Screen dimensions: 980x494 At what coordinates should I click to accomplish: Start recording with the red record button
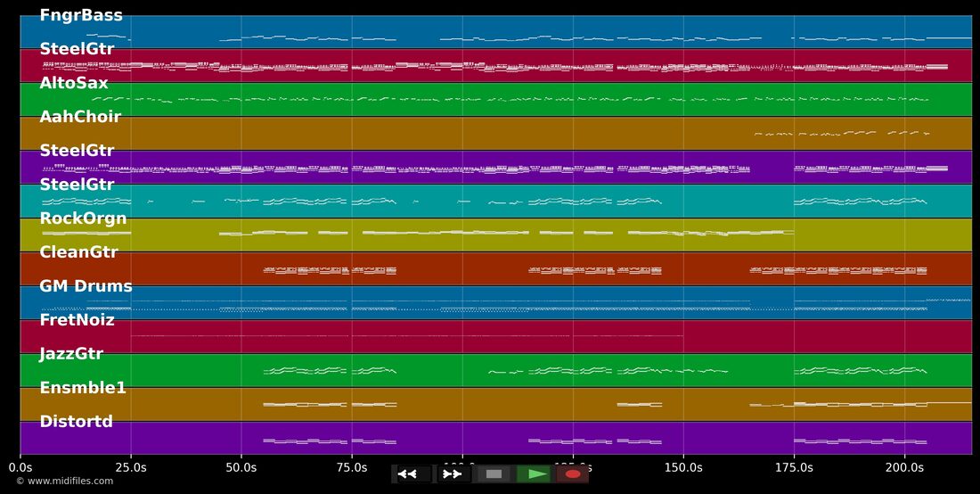coord(573,474)
